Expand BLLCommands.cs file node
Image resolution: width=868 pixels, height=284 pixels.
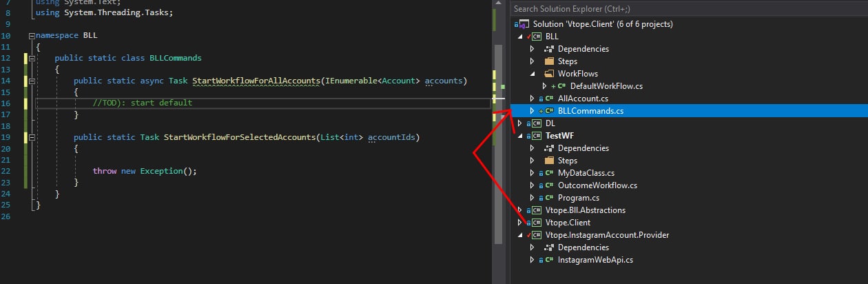tap(532, 111)
